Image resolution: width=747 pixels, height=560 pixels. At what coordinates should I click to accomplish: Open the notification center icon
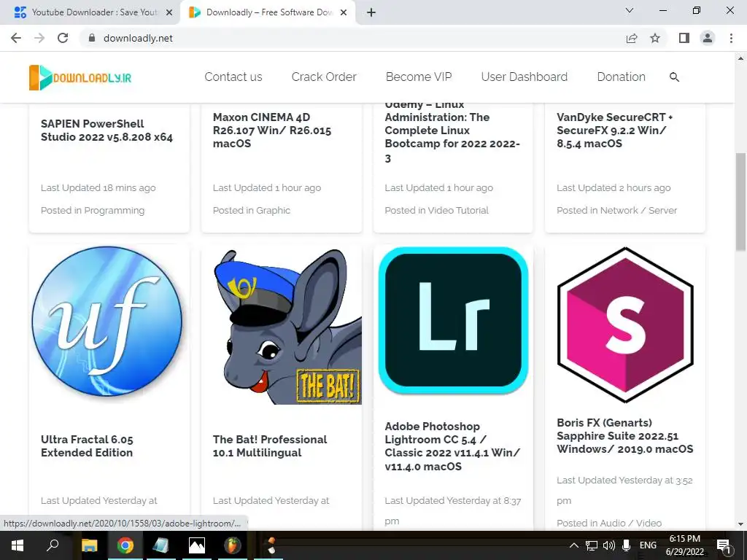(724, 545)
